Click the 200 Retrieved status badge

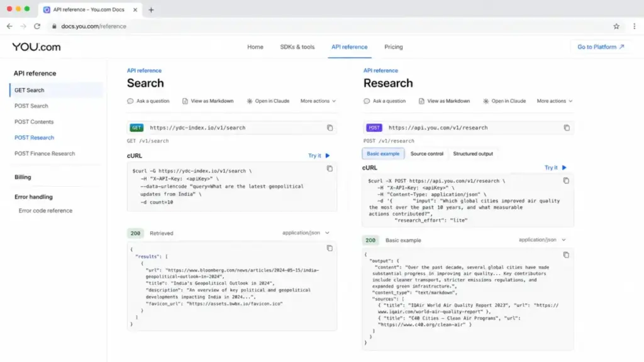pos(136,233)
